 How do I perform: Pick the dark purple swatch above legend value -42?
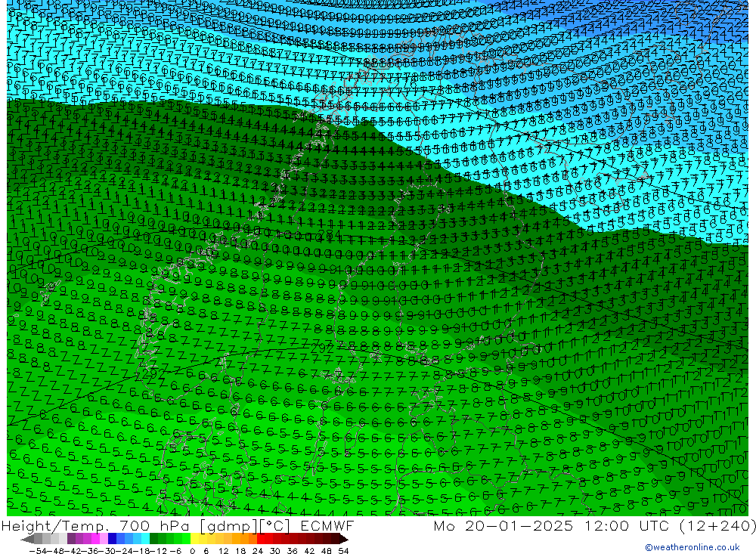pyautogui.click(x=71, y=539)
